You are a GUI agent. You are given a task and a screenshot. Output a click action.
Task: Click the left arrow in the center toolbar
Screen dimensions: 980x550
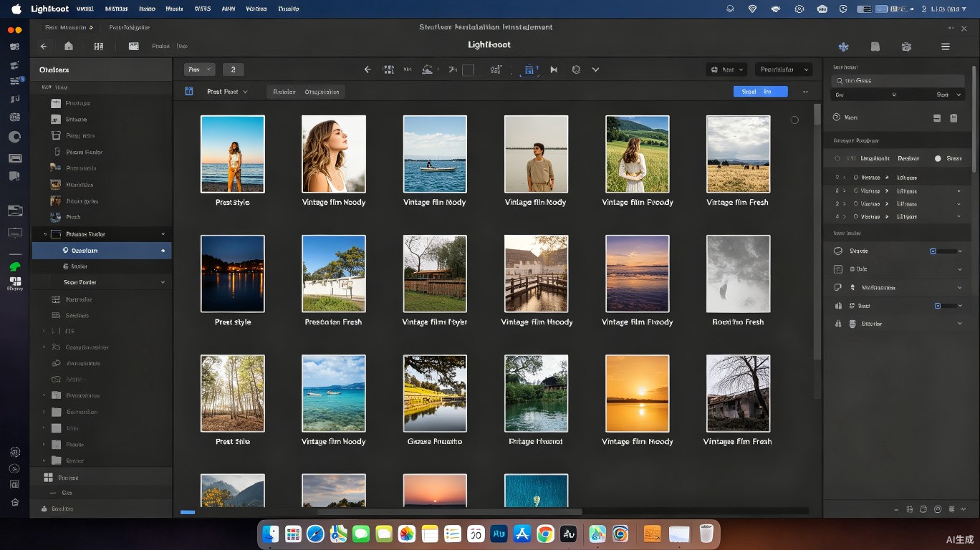pos(367,69)
